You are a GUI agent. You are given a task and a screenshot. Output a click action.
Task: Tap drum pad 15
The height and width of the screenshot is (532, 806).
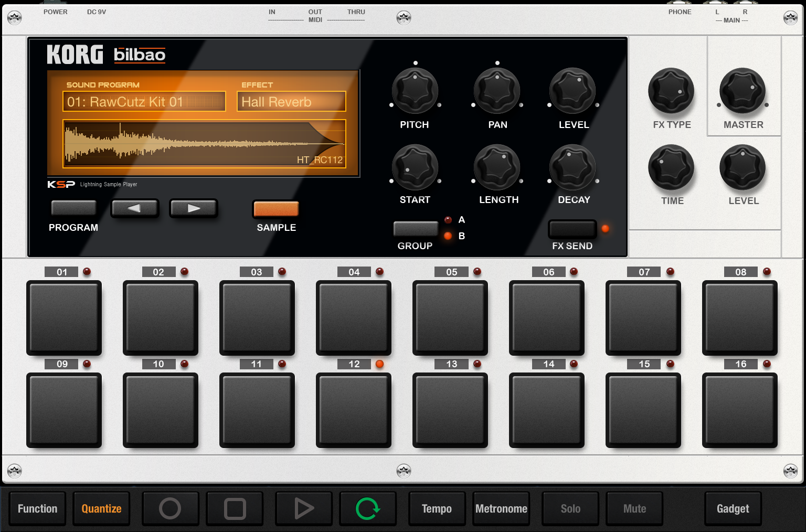coord(643,410)
